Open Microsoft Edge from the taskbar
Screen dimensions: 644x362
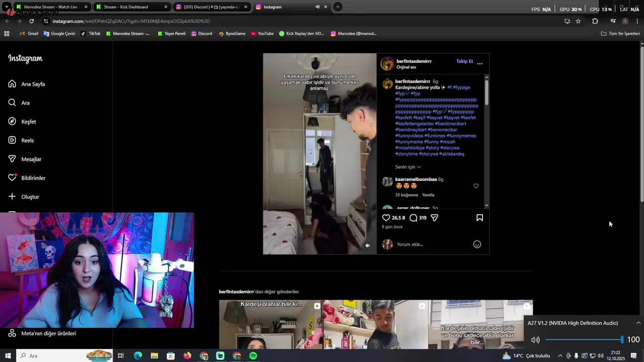point(138,356)
